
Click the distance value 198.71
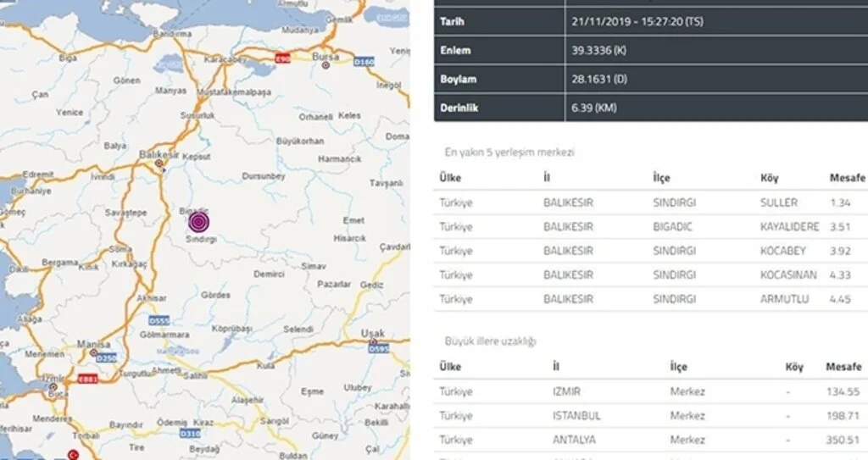[843, 416]
